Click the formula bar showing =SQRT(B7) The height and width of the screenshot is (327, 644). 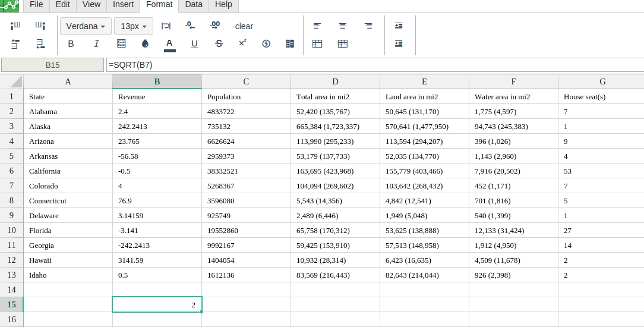[374, 65]
